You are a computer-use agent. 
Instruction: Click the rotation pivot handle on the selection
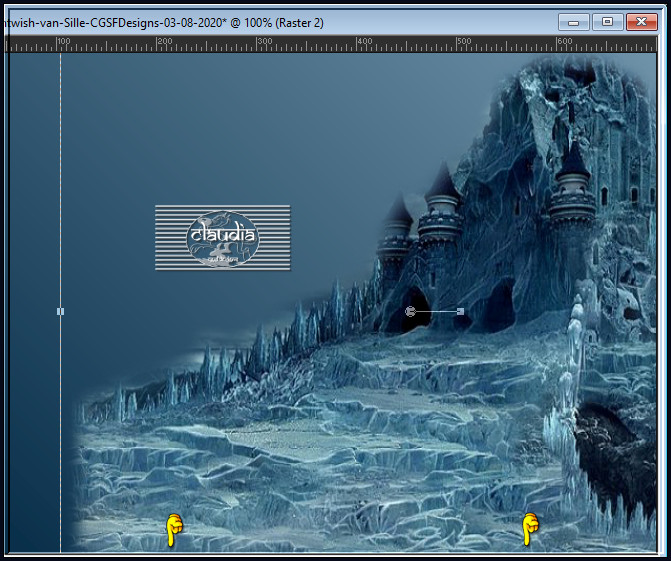[x=410, y=311]
